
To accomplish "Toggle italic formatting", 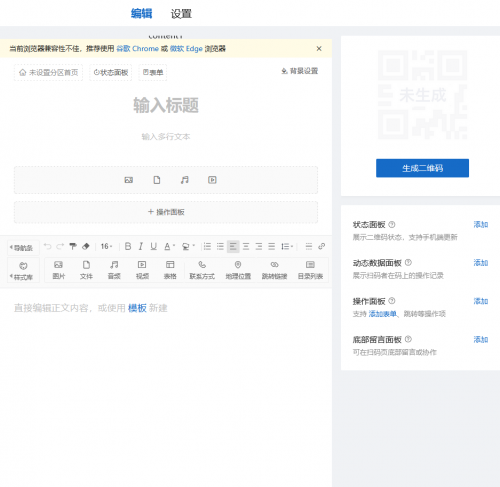I will click(141, 246).
